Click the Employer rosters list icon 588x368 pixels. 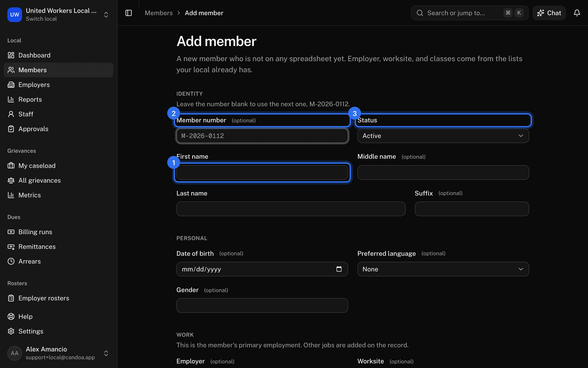(x=11, y=298)
